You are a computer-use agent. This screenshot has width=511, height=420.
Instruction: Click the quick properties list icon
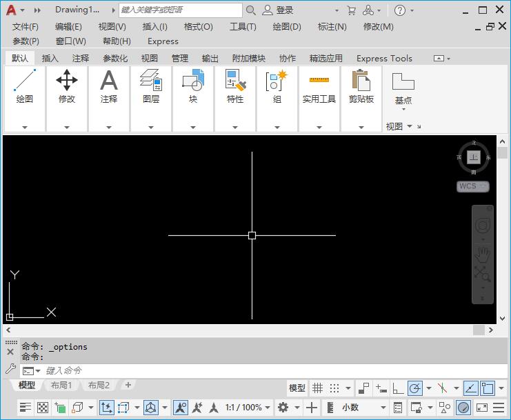point(398,408)
